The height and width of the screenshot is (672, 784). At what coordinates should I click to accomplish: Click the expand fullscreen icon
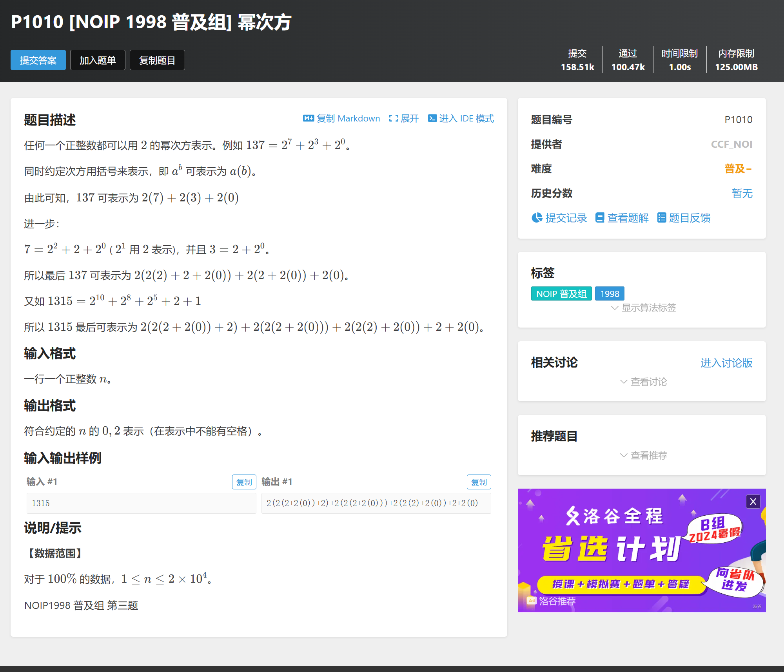(393, 118)
